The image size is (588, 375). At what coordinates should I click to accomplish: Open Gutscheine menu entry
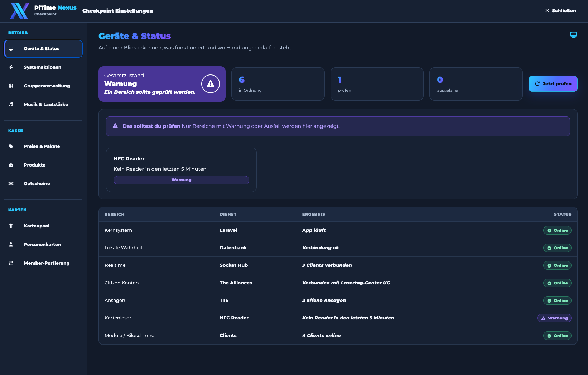point(43,184)
